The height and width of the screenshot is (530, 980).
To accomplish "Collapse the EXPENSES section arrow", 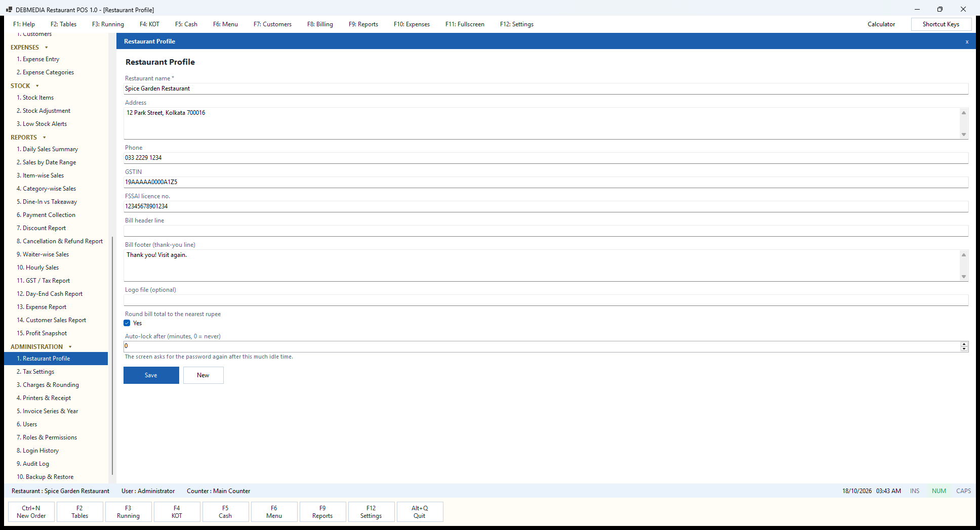I will [47, 48].
